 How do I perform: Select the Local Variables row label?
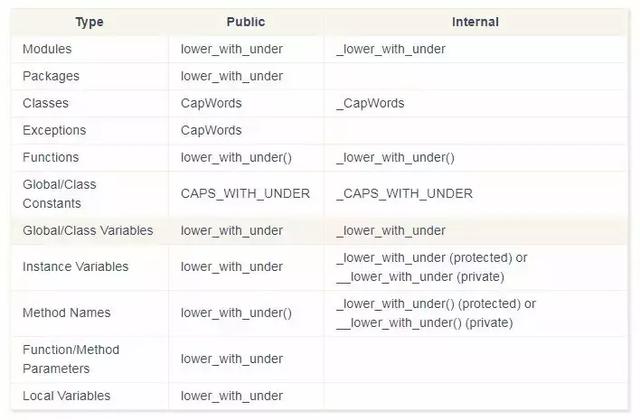[67, 396]
